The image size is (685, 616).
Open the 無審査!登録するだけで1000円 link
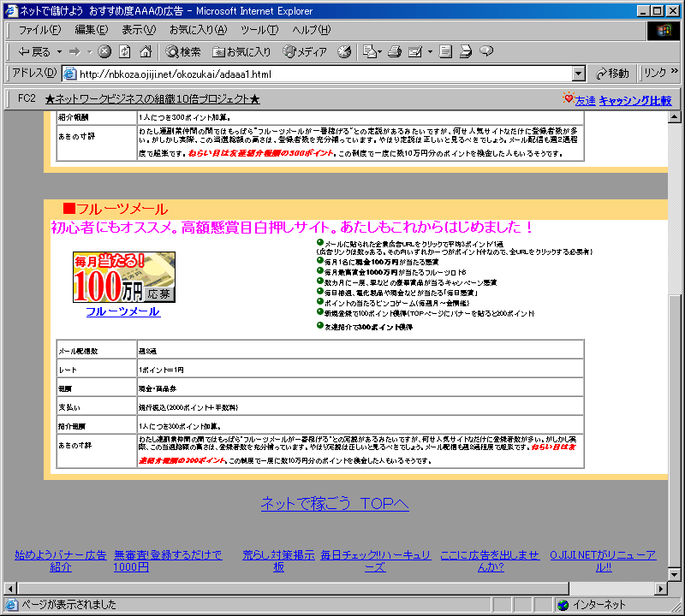(x=168, y=561)
